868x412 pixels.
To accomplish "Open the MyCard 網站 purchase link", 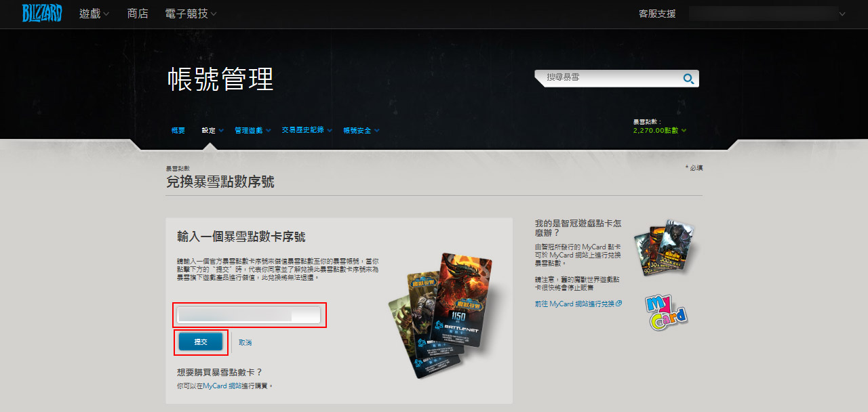I will pyautogui.click(x=223, y=386).
